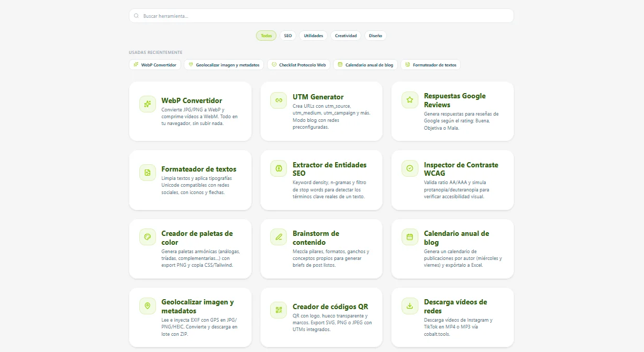Image resolution: width=644 pixels, height=352 pixels.
Task: Click the WebP Convertidor card icon
Action: click(148, 104)
